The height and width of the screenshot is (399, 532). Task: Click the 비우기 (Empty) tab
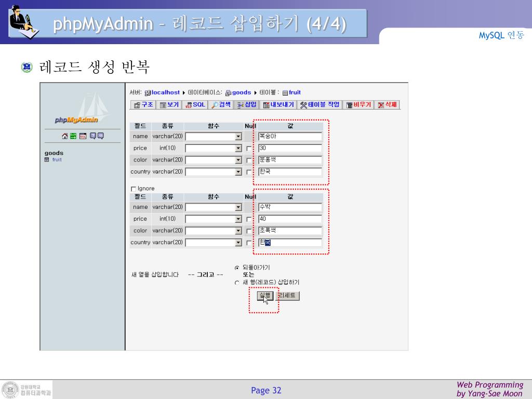(x=358, y=105)
